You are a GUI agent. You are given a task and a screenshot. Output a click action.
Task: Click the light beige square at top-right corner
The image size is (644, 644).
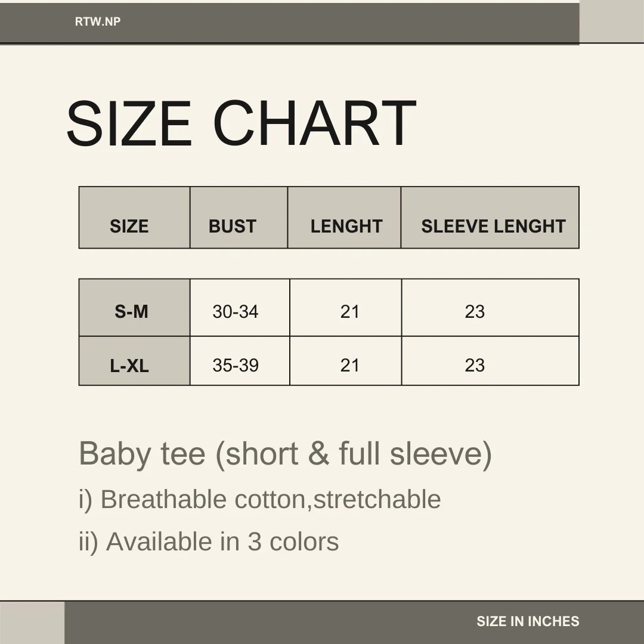coord(612,22)
